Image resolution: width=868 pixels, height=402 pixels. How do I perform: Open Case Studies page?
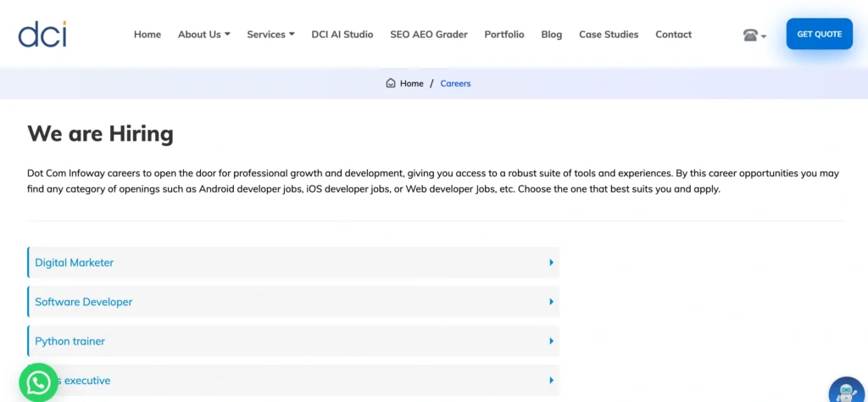tap(609, 34)
